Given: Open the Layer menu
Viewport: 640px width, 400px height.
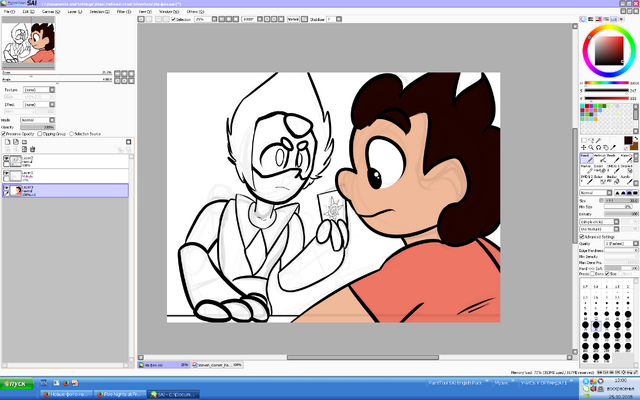Looking at the screenshot, I should pos(74,12).
